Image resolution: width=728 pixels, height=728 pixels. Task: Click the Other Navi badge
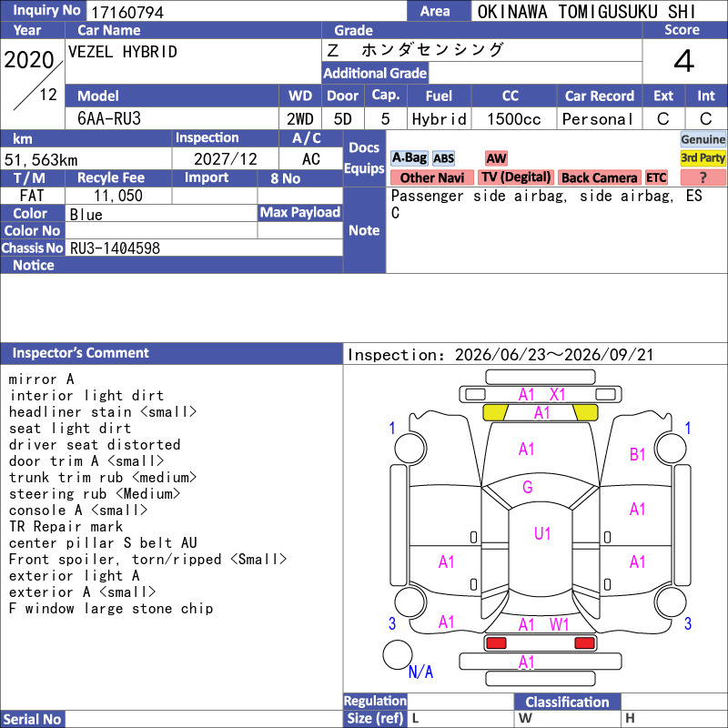[x=431, y=177]
